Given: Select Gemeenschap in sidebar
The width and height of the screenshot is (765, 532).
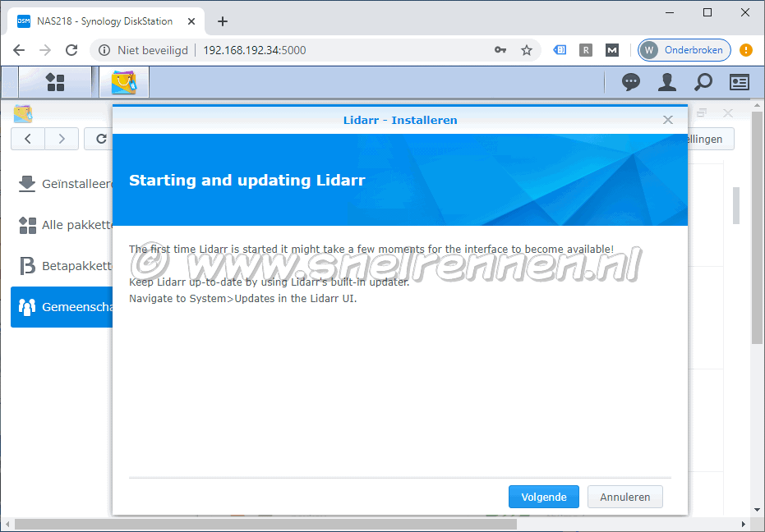Looking at the screenshot, I should point(62,307).
